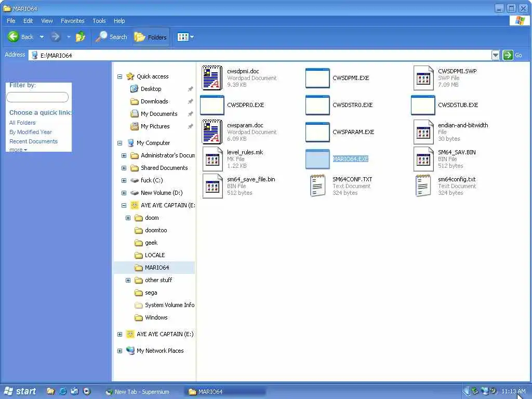Select the CWSDPR0.EXE file icon
532x399 pixels.
(x=212, y=105)
